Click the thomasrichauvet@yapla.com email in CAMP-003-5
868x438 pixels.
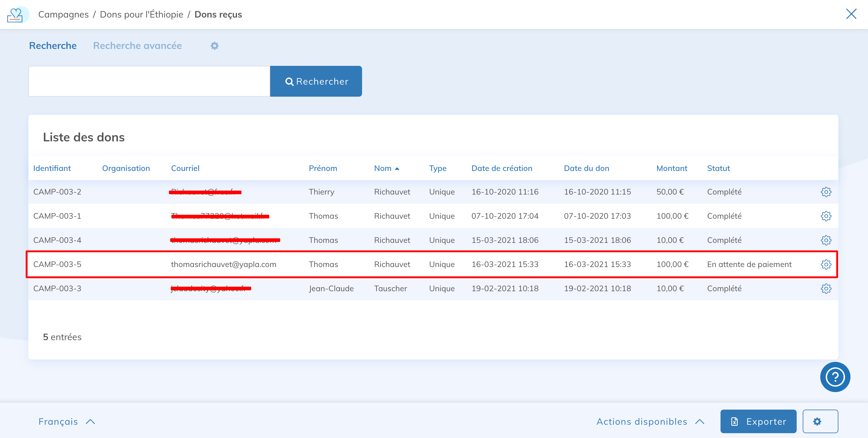[x=223, y=265]
